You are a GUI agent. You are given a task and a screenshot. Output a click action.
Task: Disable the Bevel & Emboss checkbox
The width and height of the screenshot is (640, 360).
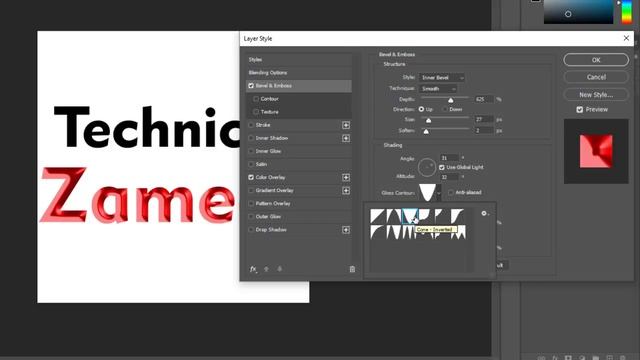(251, 86)
